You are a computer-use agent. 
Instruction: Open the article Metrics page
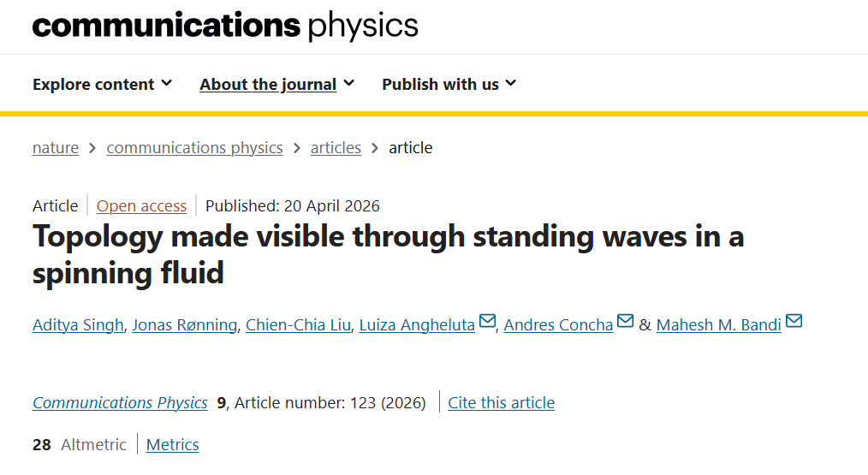tap(172, 444)
